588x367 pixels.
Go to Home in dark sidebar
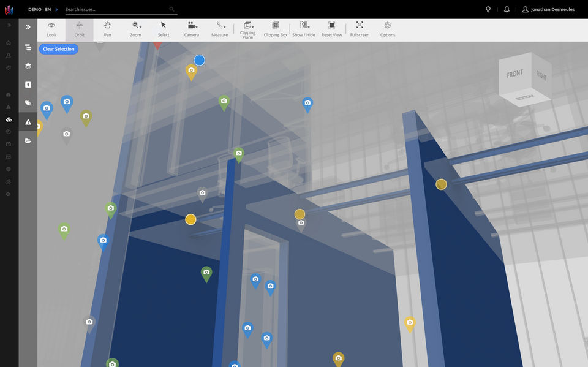pos(9,43)
